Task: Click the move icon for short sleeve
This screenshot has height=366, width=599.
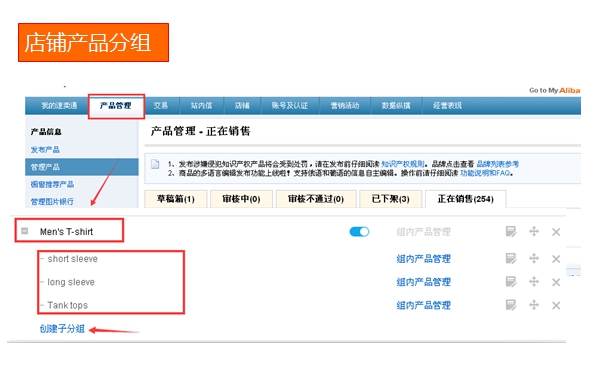Action: [534, 259]
